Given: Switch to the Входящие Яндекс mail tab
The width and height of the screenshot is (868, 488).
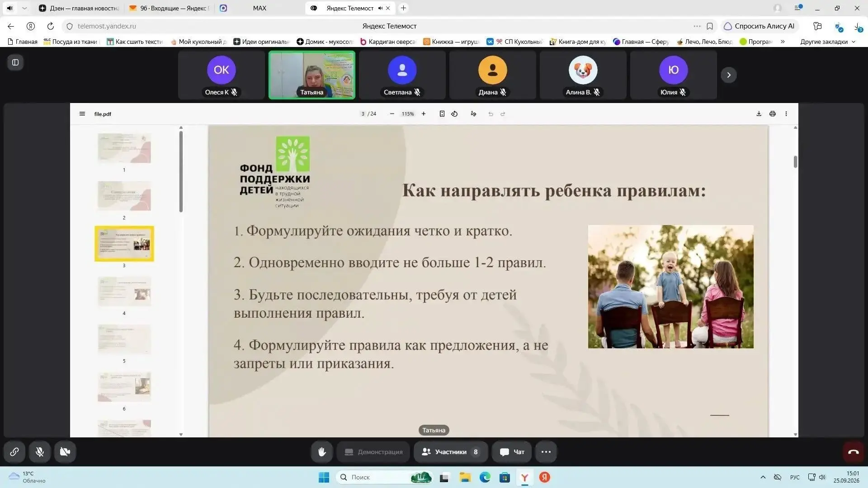Looking at the screenshot, I should pyautogui.click(x=170, y=8).
